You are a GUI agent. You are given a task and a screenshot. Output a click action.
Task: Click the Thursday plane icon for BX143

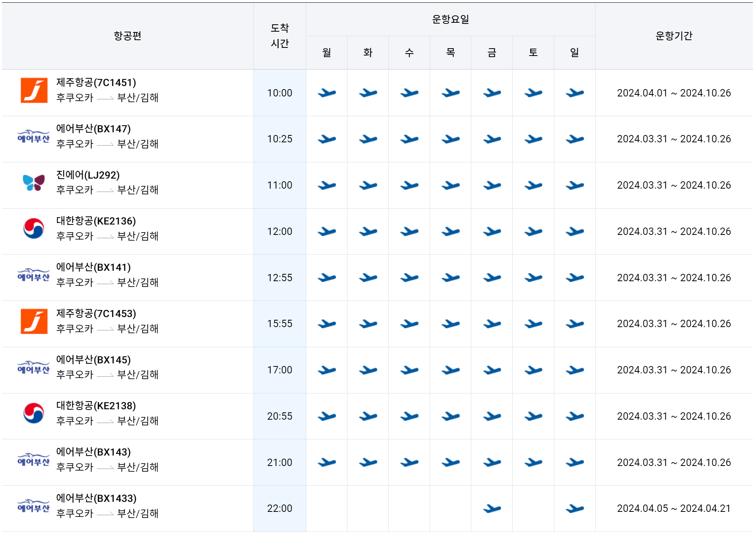pyautogui.click(x=451, y=462)
